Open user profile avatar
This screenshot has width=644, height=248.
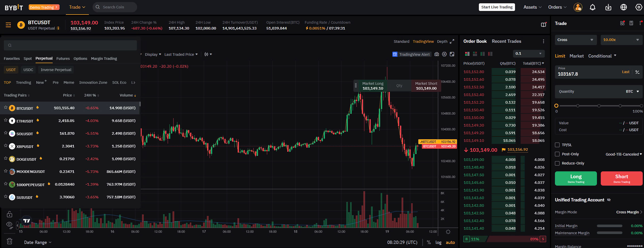click(578, 7)
